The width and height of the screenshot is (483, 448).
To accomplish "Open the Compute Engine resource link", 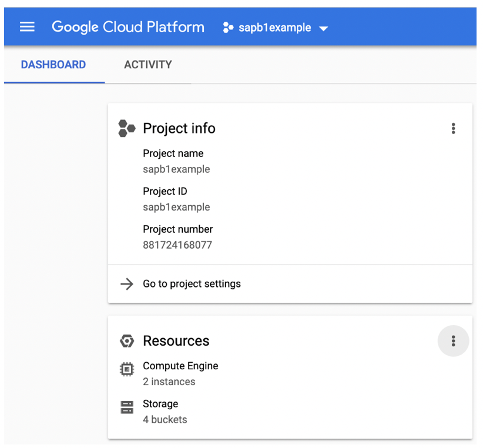I will pyautogui.click(x=180, y=366).
